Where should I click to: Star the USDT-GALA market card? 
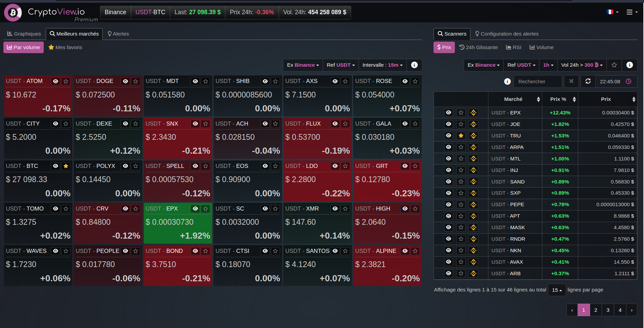pos(415,124)
